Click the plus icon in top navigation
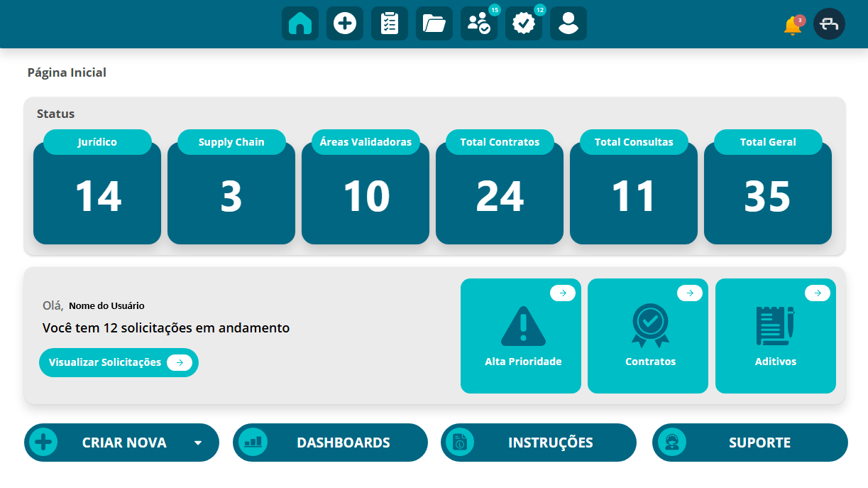Screen dimensions: 868x488 (x=345, y=23)
